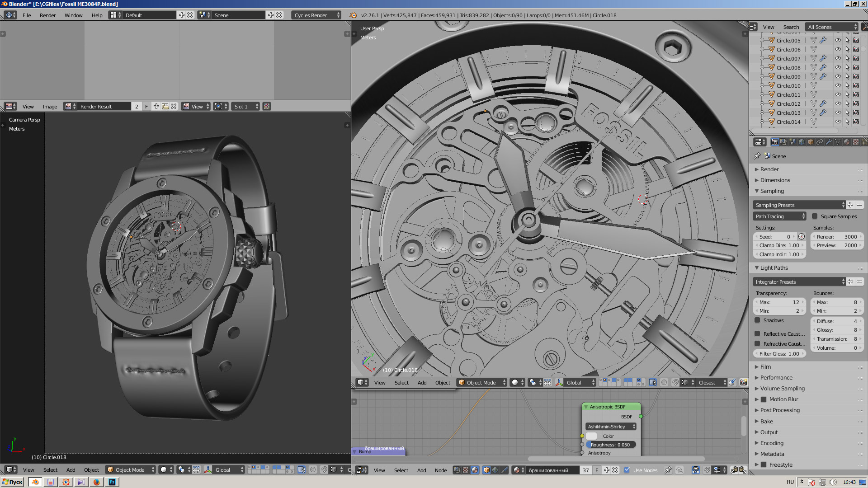Enable the Square Samples checkbox
Image resolution: width=868 pixels, height=488 pixels.
tap(815, 216)
